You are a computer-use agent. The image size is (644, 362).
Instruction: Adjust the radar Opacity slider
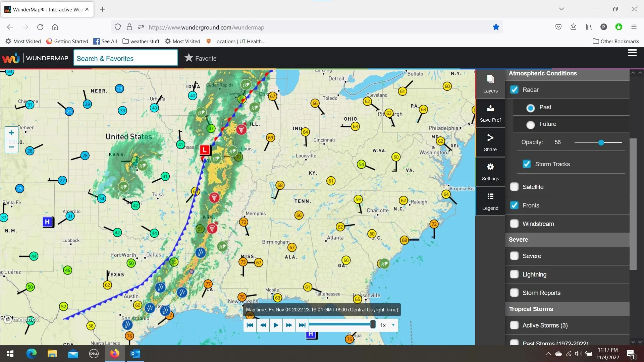tap(601, 143)
